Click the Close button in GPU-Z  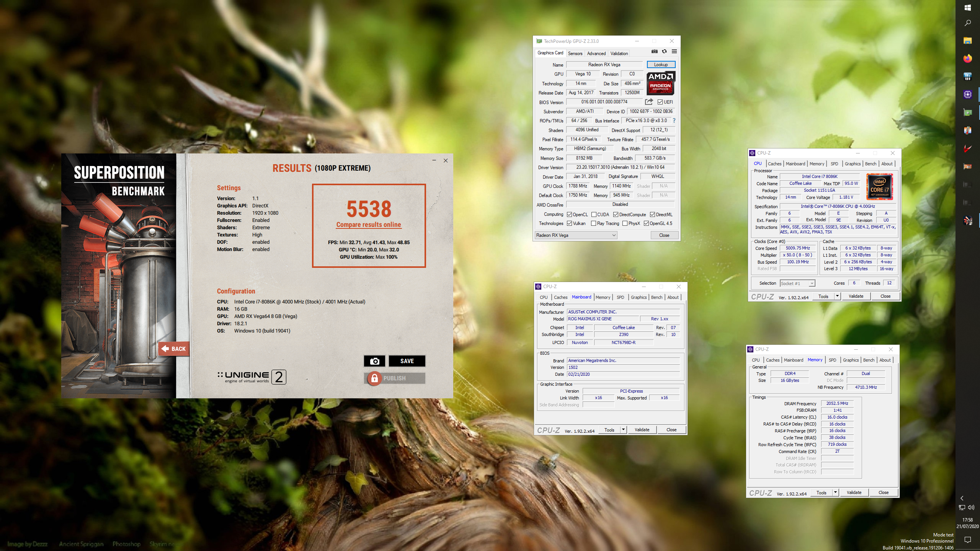pyautogui.click(x=664, y=235)
